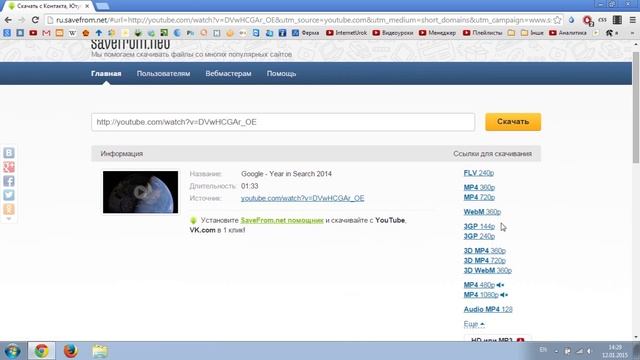Open the Windows Start menu
Viewport: 640px width, 360px height.
coord(13,351)
